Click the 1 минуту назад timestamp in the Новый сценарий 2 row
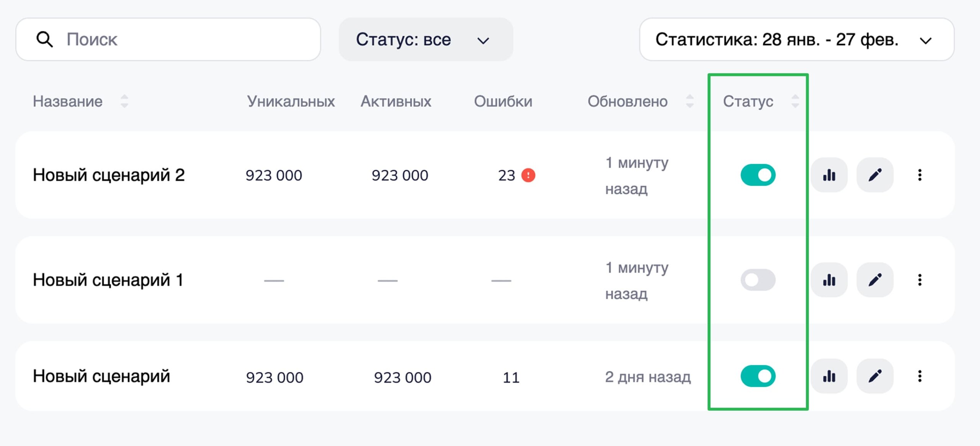980x446 pixels. [x=637, y=175]
